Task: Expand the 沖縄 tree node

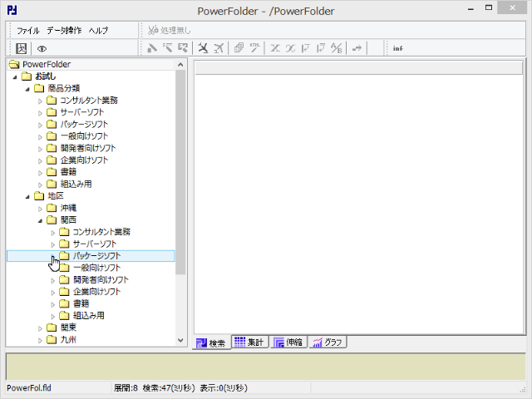Action: 40,209
